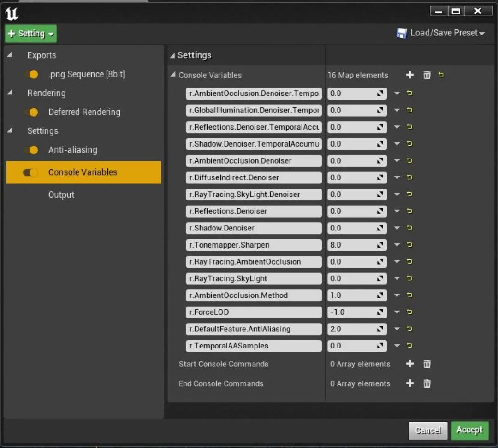Empty Start Console Commands array with trash icon

click(x=427, y=364)
